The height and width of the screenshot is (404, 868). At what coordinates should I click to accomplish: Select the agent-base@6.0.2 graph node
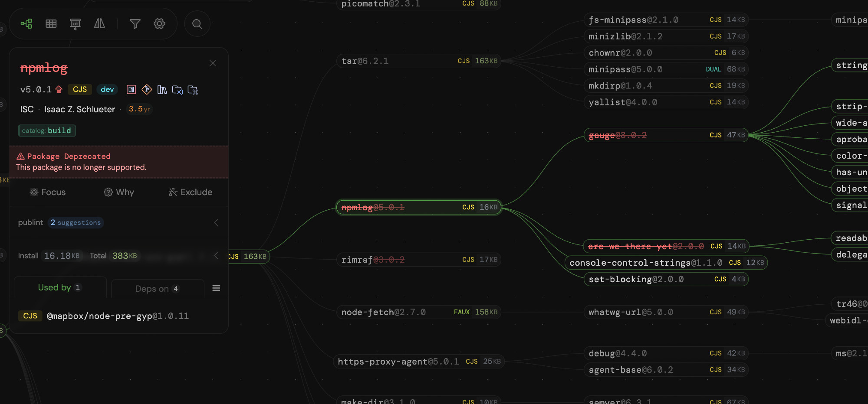pyautogui.click(x=666, y=370)
